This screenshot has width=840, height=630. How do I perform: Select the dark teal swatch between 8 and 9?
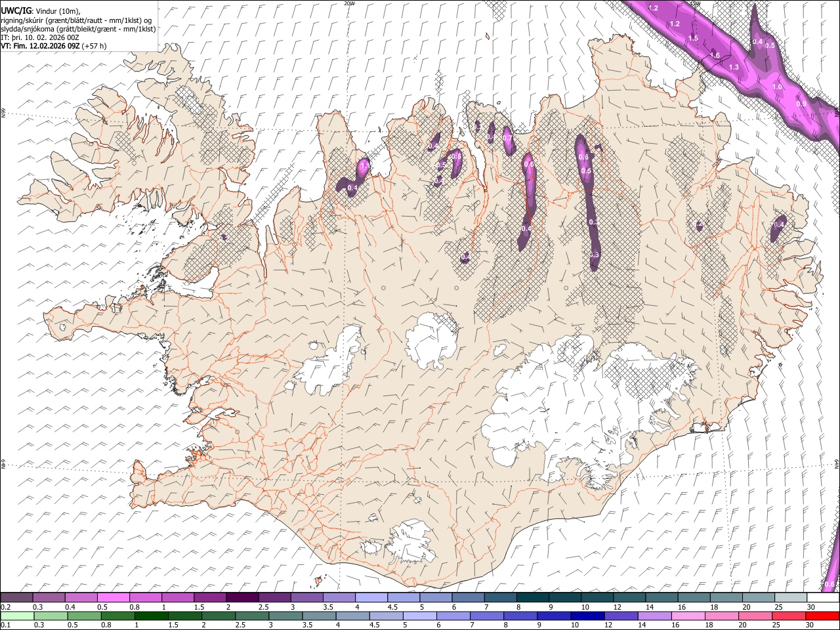point(533,598)
